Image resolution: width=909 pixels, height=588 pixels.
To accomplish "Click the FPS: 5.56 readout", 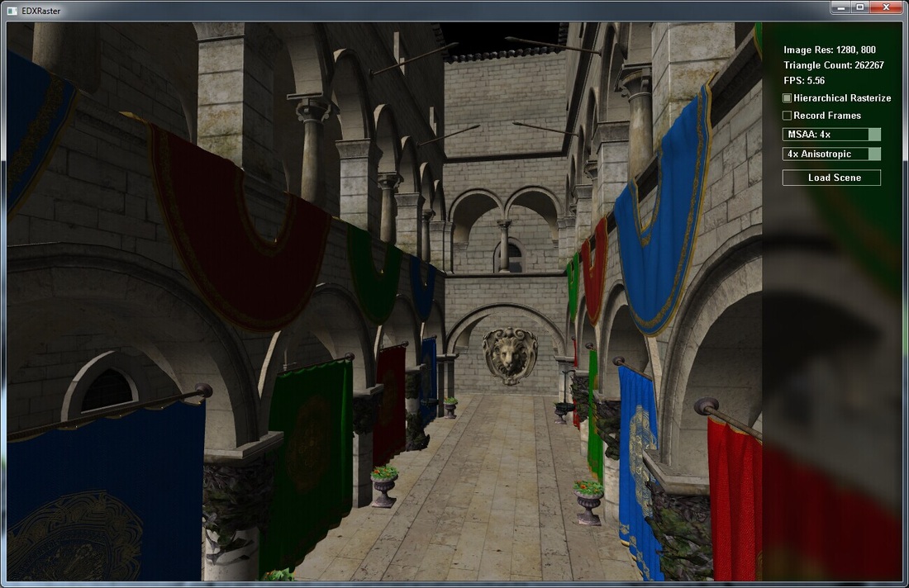I will tap(804, 81).
